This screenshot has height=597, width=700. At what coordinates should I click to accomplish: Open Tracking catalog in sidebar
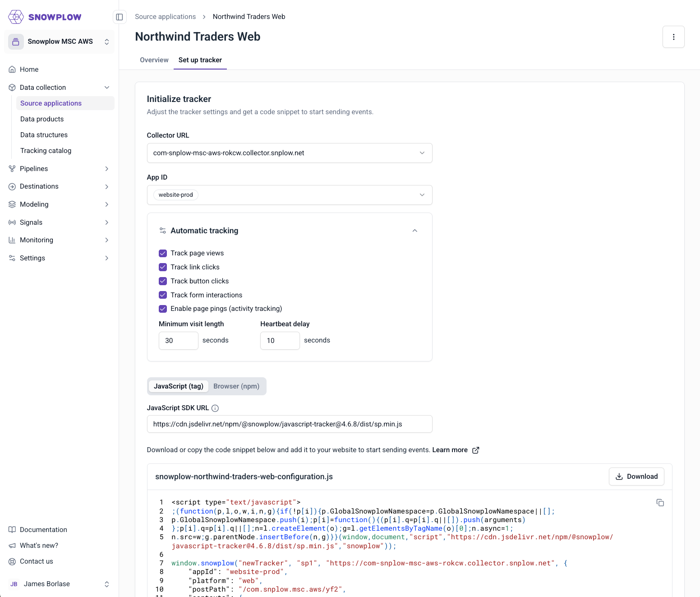[46, 151]
